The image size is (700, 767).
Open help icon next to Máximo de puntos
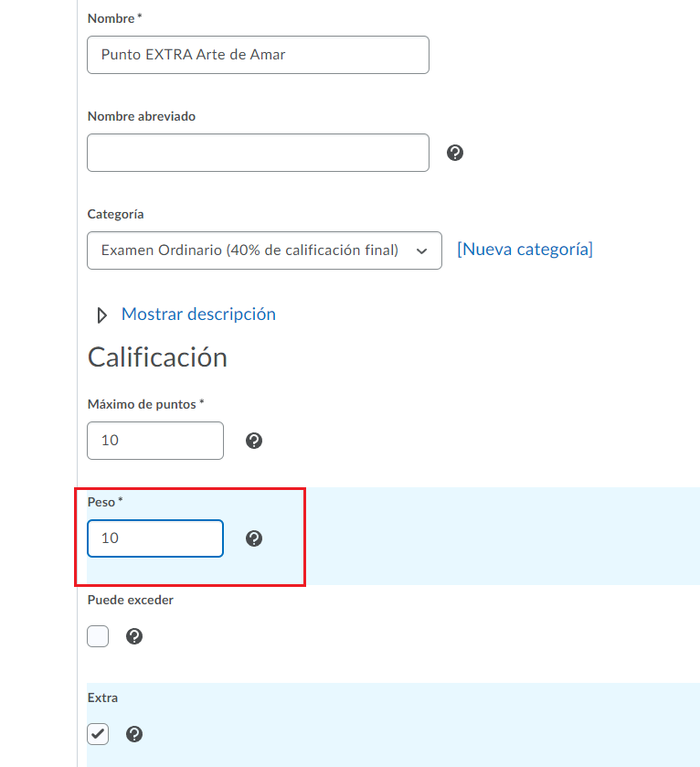pos(255,441)
